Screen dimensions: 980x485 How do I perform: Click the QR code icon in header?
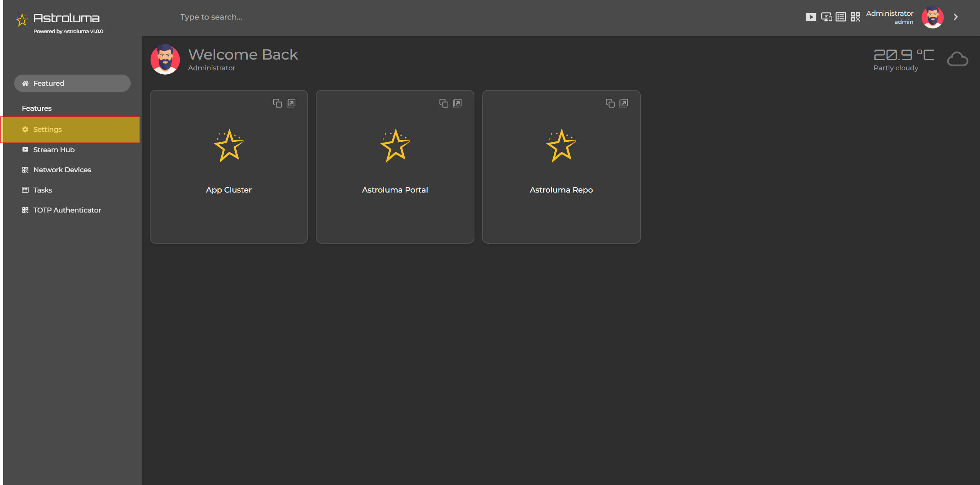point(855,17)
